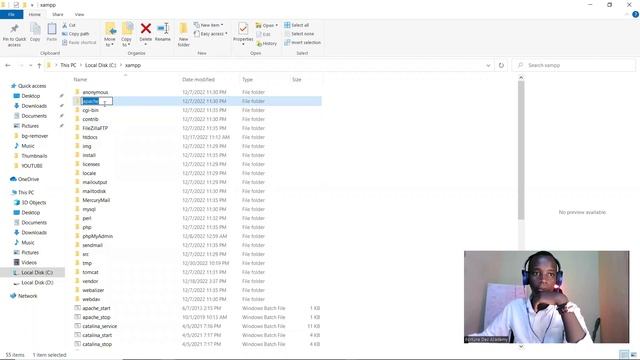Click the Help question mark icon
Viewport: 640px width, 360px height.
coord(635,14)
